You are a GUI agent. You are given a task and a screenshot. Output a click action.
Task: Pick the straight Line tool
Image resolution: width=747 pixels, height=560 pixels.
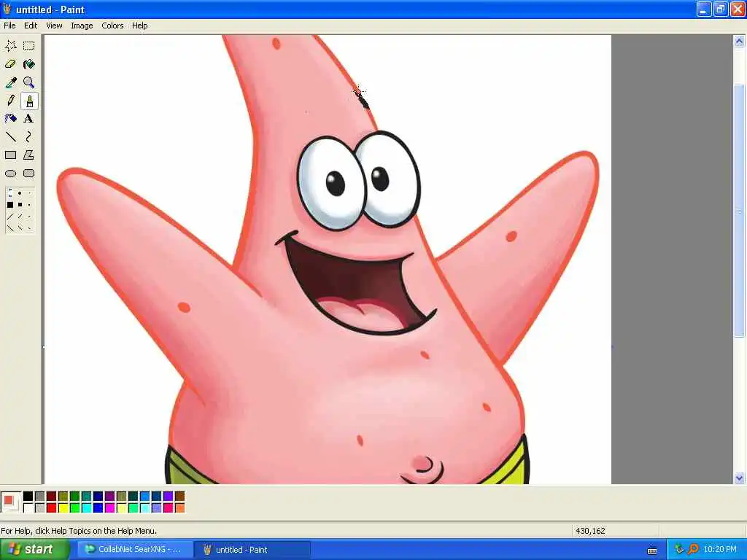10,137
